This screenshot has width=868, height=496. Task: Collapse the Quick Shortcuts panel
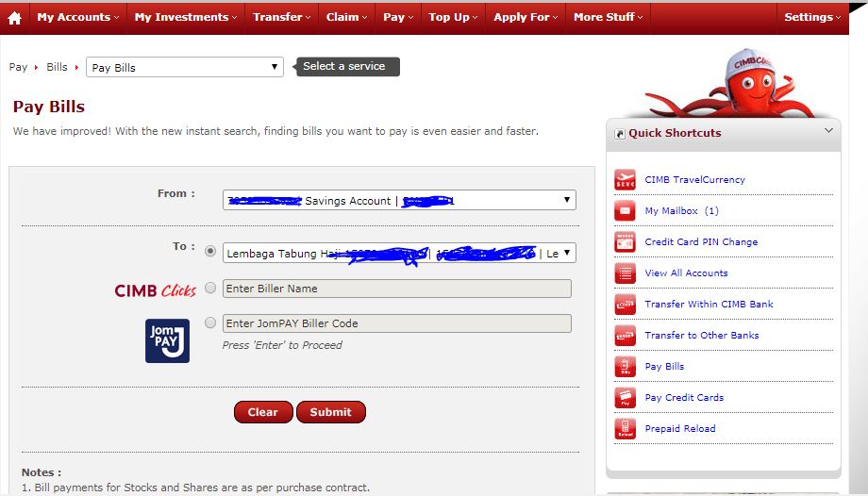tap(828, 131)
